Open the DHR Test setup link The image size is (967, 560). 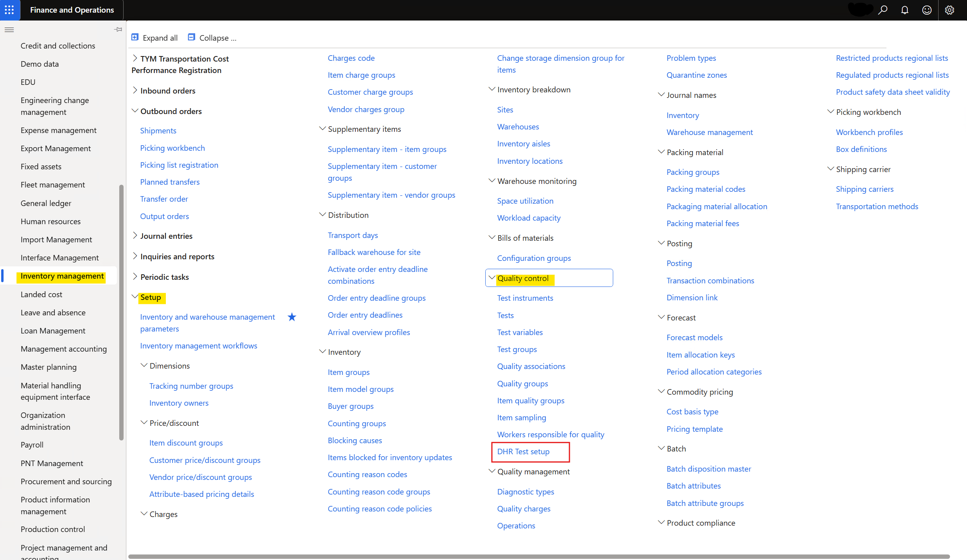pyautogui.click(x=523, y=451)
